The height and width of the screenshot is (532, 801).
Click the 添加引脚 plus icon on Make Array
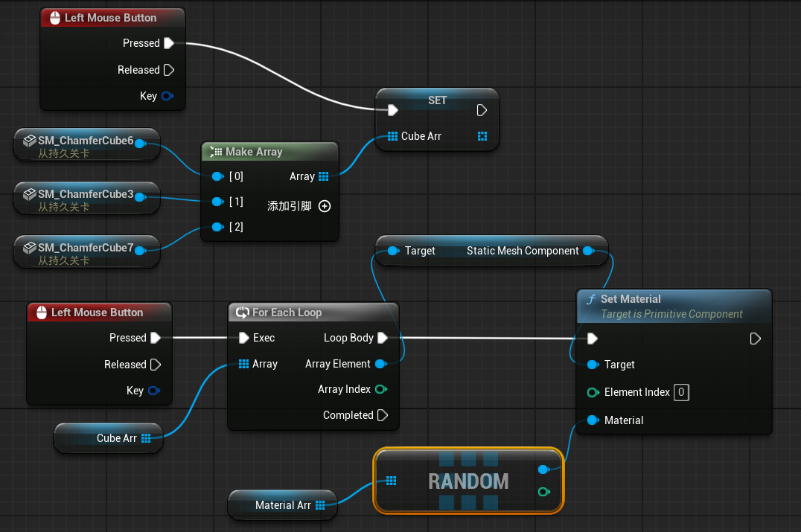click(x=325, y=206)
